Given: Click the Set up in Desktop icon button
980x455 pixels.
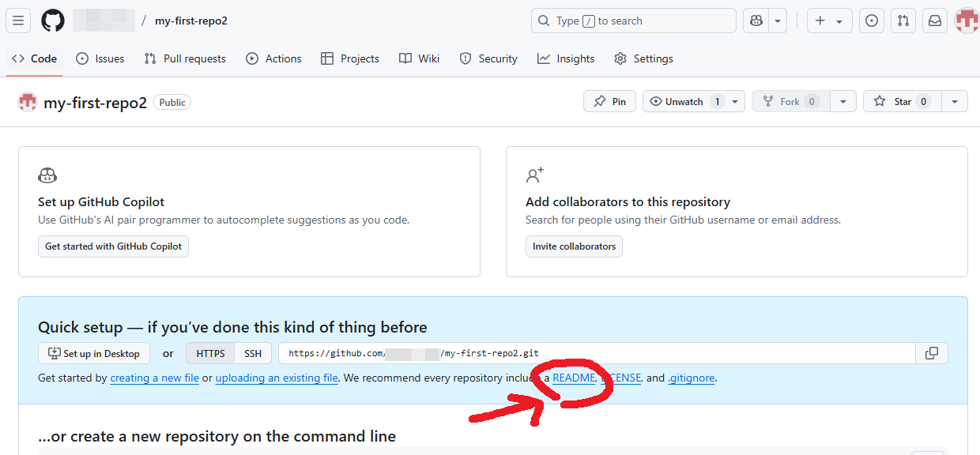Looking at the screenshot, I should tap(52, 353).
